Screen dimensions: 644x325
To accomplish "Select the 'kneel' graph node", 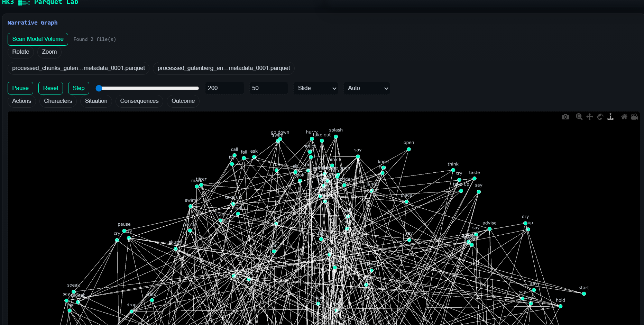I will [384, 168].
